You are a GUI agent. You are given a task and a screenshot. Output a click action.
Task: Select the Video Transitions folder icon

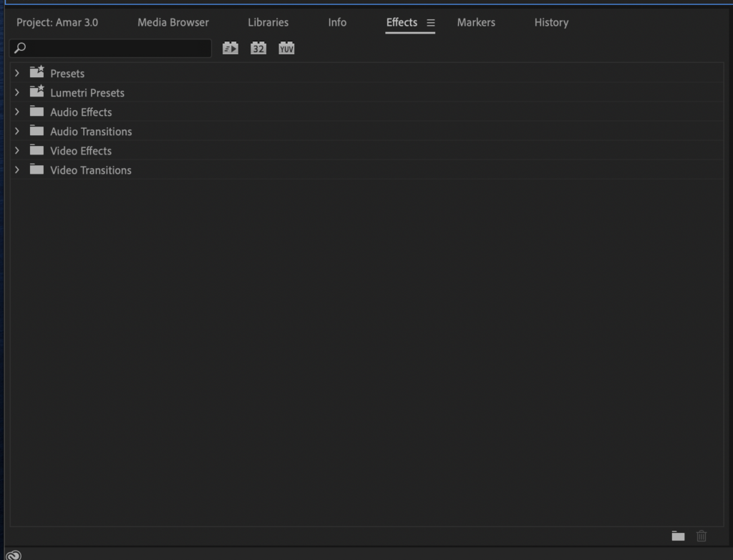click(x=37, y=169)
